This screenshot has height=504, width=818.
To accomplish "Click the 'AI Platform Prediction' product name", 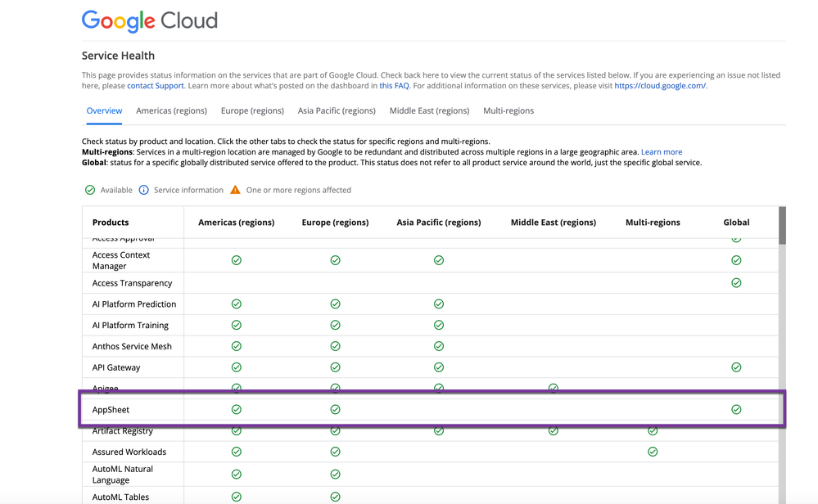I will point(134,304).
